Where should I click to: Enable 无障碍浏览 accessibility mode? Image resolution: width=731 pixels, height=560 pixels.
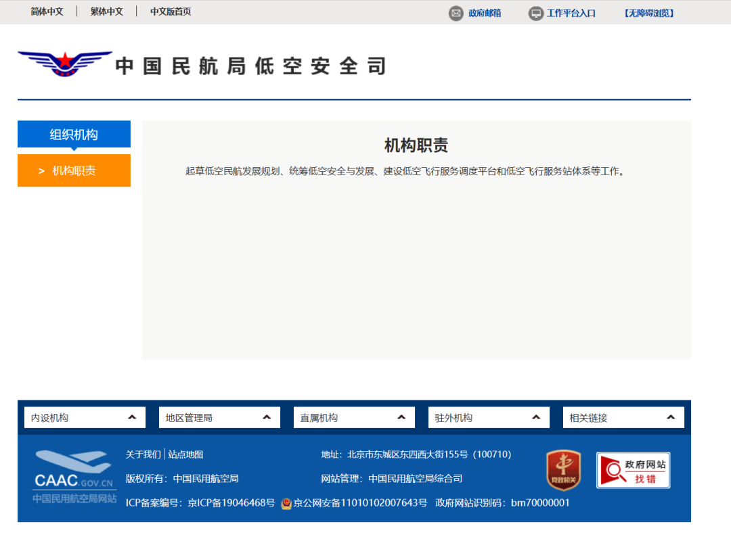point(649,13)
